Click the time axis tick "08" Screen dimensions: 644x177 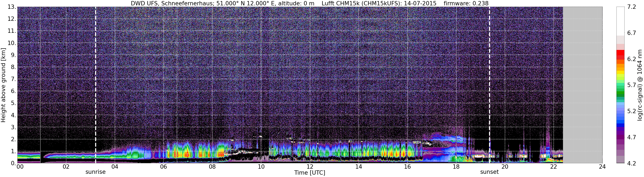coord(212,167)
